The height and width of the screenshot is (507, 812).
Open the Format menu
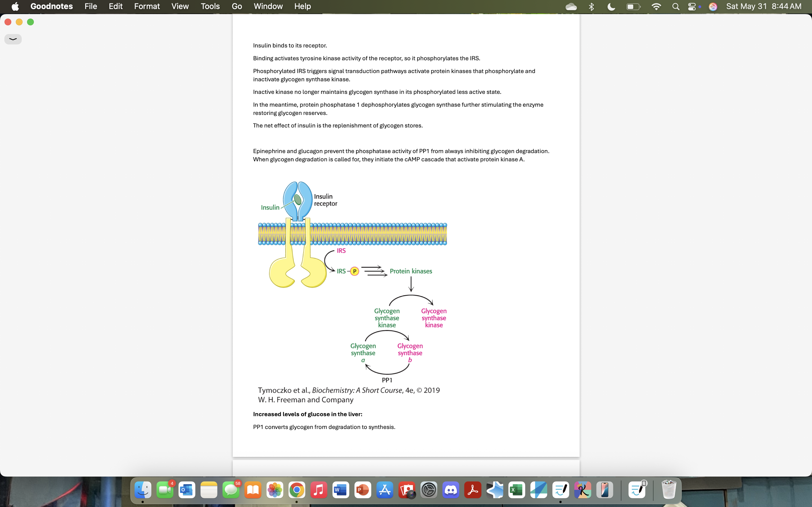(147, 6)
